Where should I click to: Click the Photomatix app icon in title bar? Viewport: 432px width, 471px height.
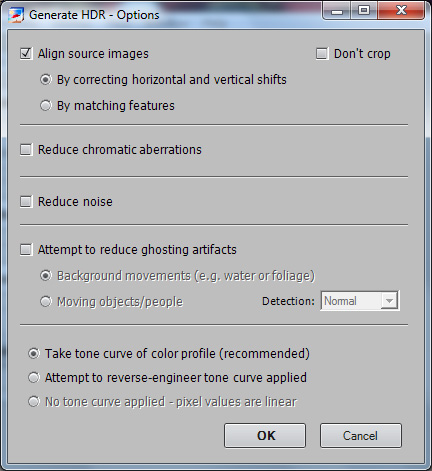(x=16, y=15)
